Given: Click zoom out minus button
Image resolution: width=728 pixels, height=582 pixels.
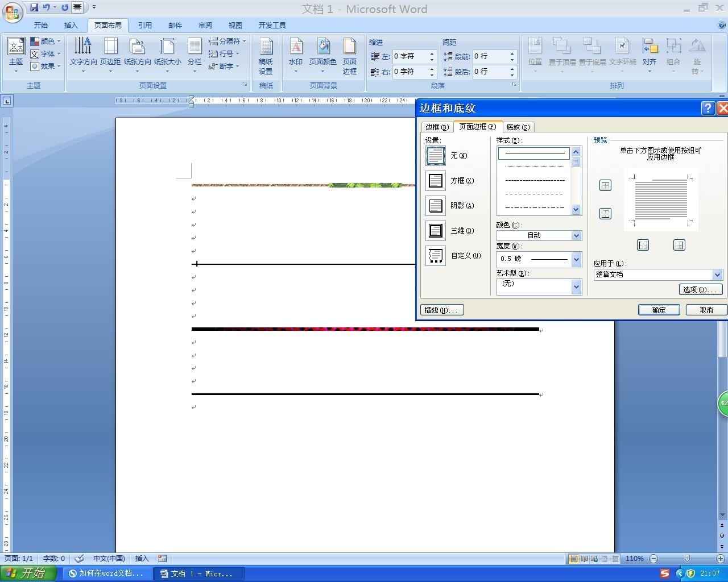Looking at the screenshot, I should click(x=653, y=559).
